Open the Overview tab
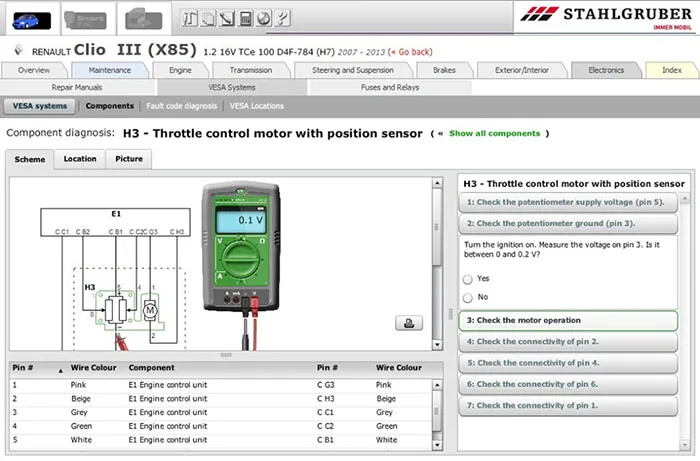This screenshot has width=700, height=461. pyautogui.click(x=33, y=71)
